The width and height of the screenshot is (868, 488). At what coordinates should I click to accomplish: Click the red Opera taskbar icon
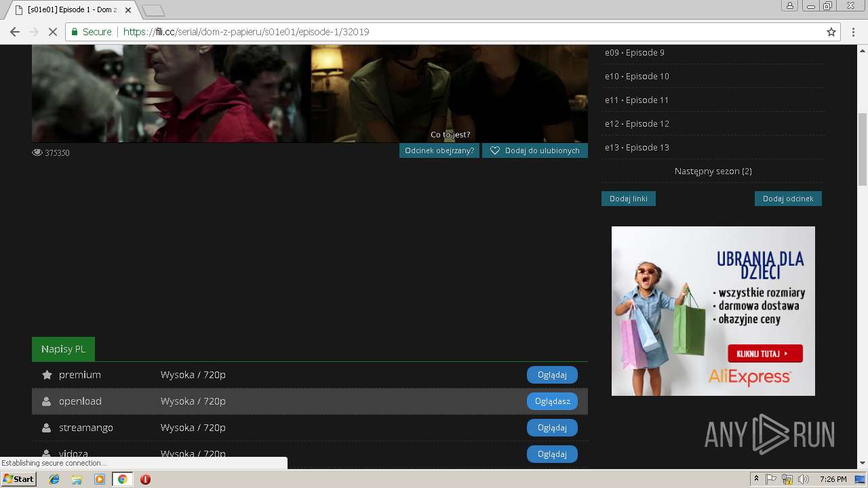(145, 479)
